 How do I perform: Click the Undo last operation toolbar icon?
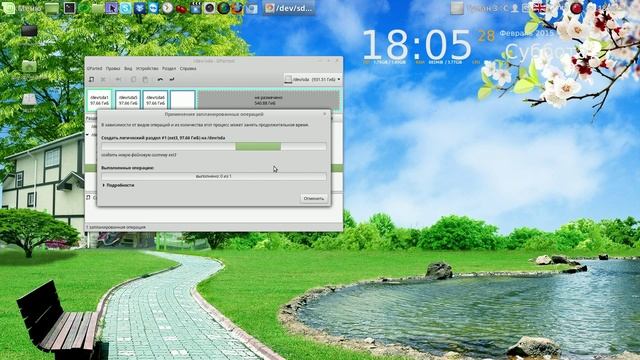[x=160, y=80]
